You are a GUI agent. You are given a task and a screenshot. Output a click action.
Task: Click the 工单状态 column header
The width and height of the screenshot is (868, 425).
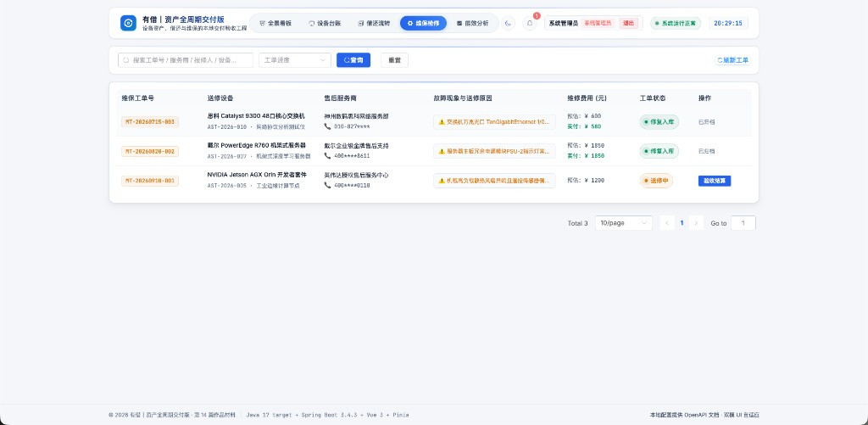pyautogui.click(x=653, y=98)
